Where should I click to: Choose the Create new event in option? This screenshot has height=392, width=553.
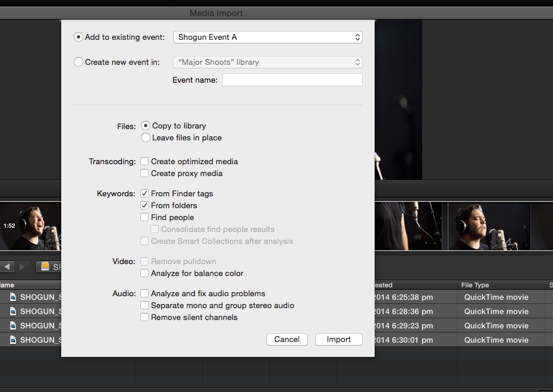(x=78, y=62)
